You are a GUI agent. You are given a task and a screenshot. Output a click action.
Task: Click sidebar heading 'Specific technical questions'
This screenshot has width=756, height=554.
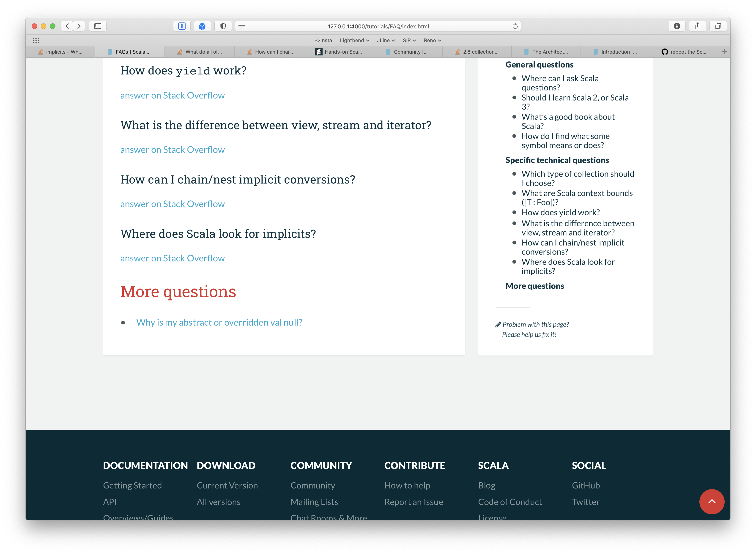(x=557, y=160)
